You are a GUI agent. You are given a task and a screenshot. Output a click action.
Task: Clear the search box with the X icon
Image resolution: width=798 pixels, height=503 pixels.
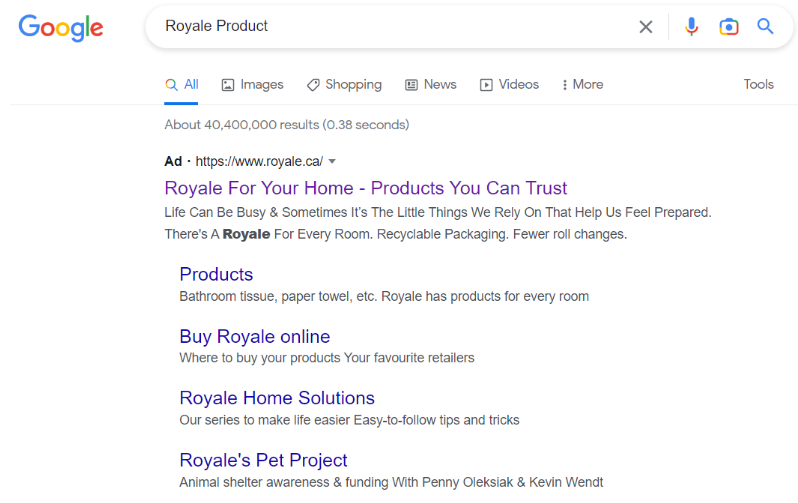pyautogui.click(x=646, y=26)
